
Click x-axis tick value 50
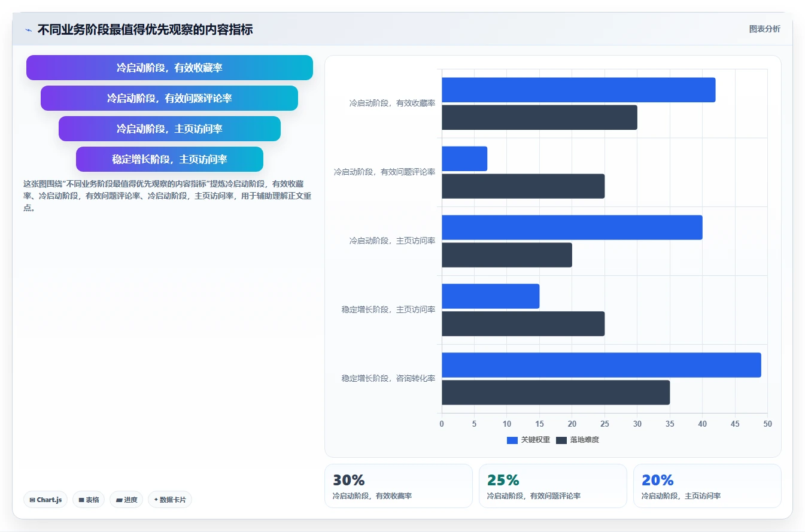pyautogui.click(x=768, y=424)
